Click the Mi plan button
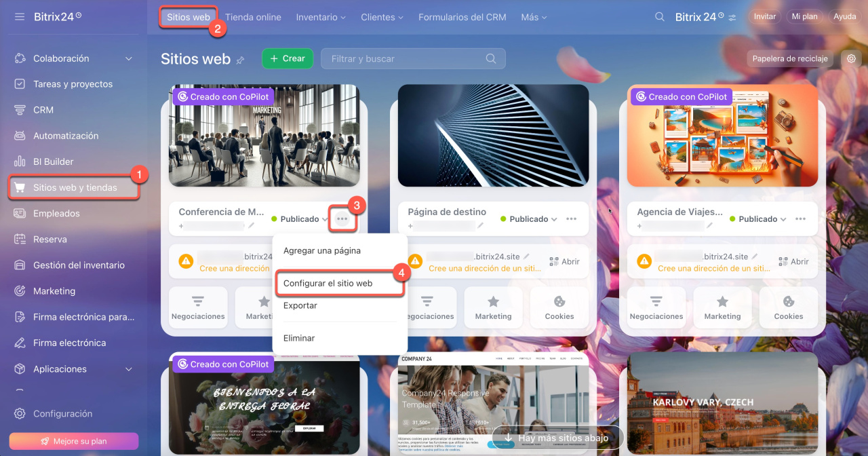Image resolution: width=868 pixels, height=456 pixels. pos(805,17)
